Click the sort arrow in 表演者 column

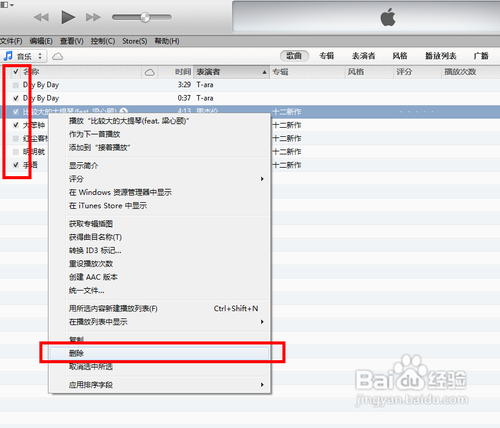click(264, 72)
